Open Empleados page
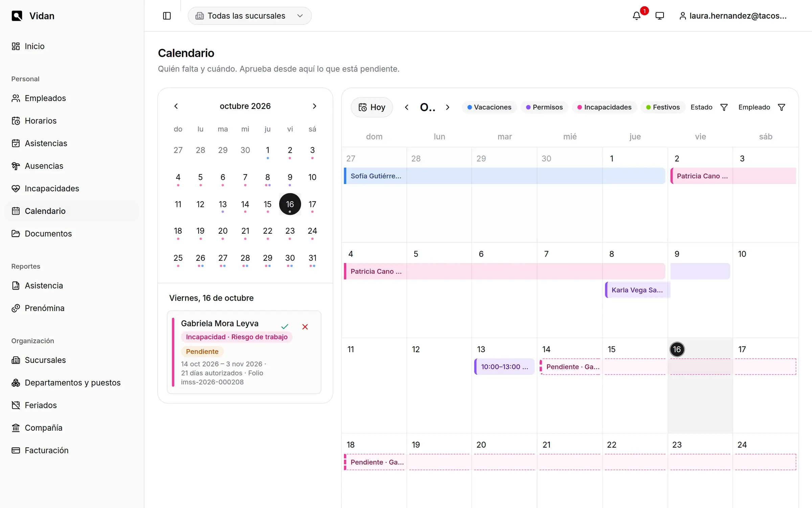Viewport: 812px width, 508px height. point(72,98)
